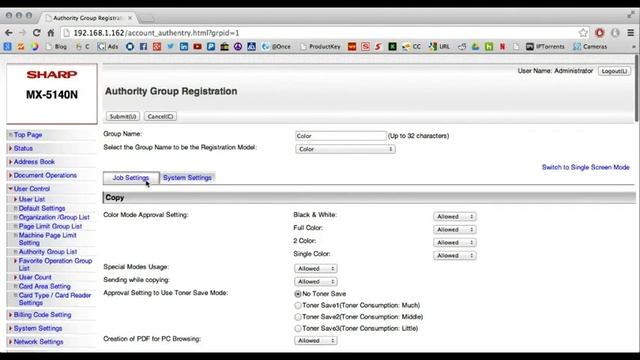This screenshot has height=360, width=640.
Task: Open the Card Area Setting link
Action: point(44,287)
